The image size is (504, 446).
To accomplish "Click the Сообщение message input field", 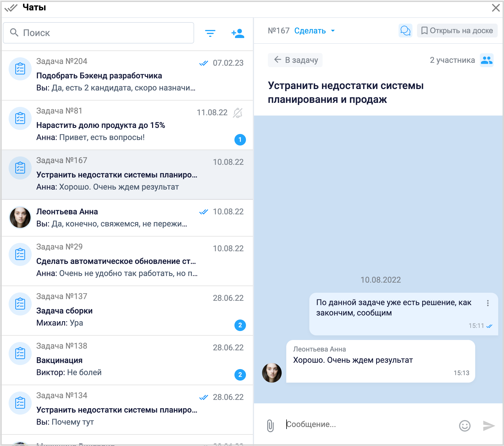I will pos(369,424).
